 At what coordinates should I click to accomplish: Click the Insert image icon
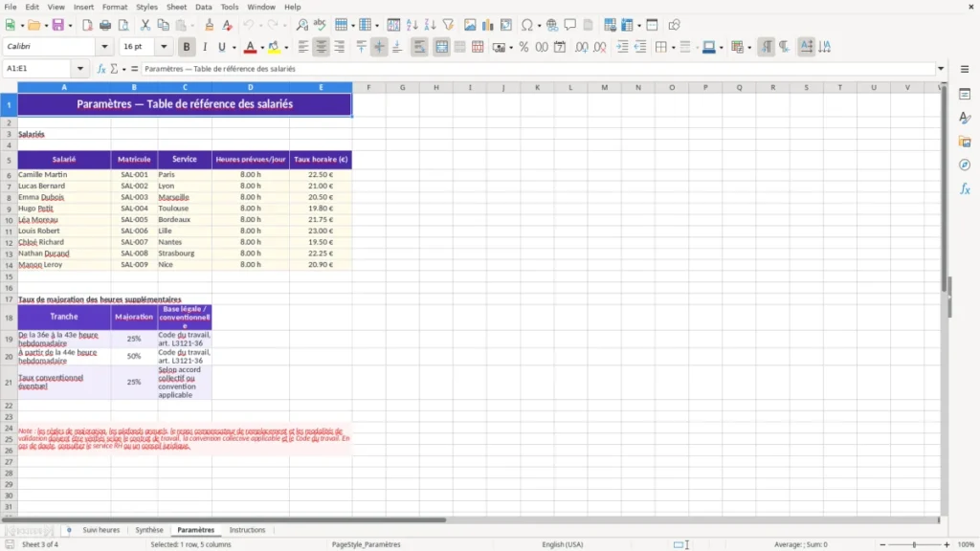(x=470, y=25)
